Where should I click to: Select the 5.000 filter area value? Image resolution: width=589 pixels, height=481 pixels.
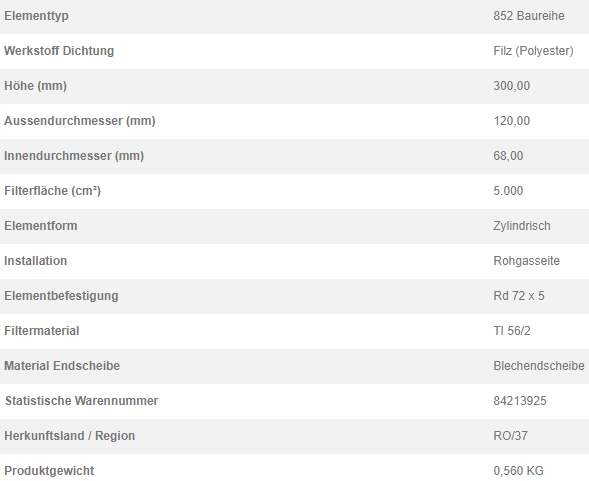pos(508,191)
